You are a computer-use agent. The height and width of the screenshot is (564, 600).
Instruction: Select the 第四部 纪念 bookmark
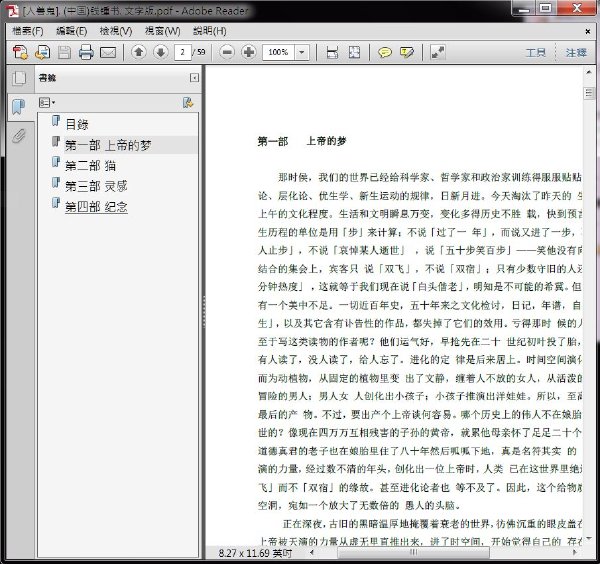point(96,207)
